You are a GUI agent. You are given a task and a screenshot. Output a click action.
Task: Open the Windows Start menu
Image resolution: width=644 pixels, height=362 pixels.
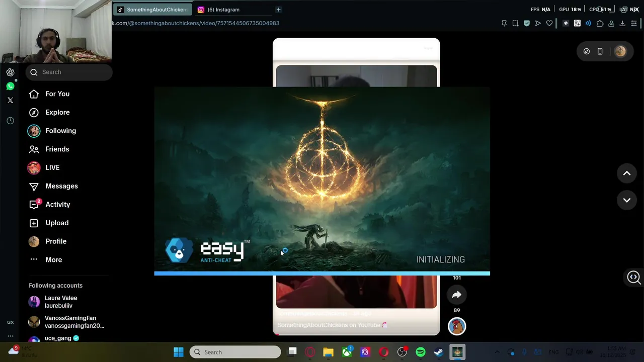[179, 352]
